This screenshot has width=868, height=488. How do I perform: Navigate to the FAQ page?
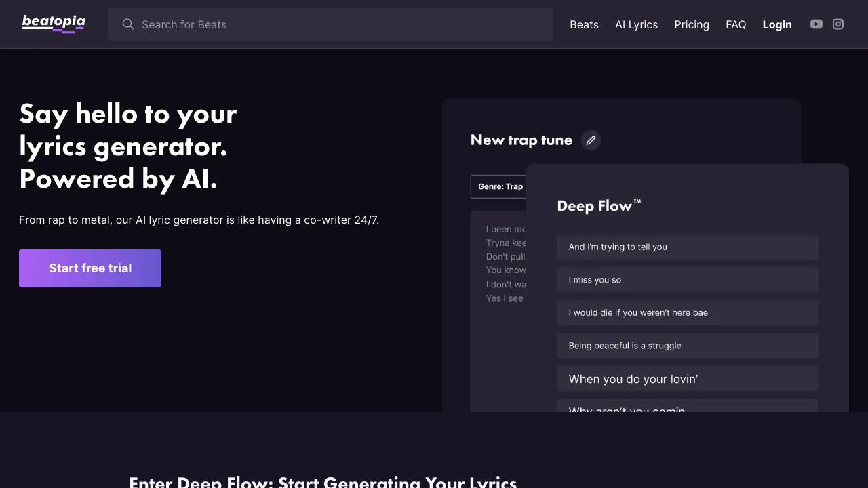click(x=736, y=24)
